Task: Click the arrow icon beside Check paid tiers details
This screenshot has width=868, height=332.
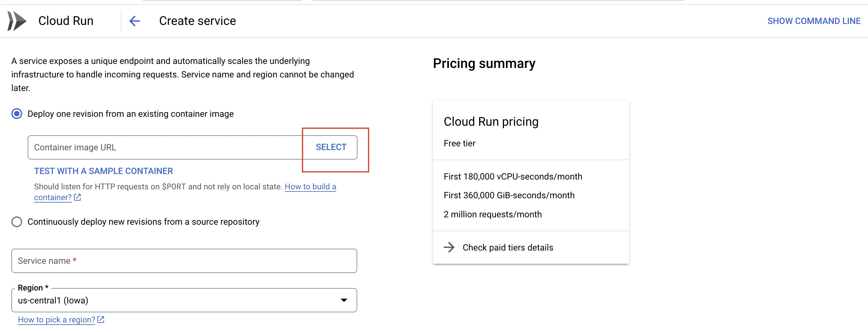Action: 449,247
